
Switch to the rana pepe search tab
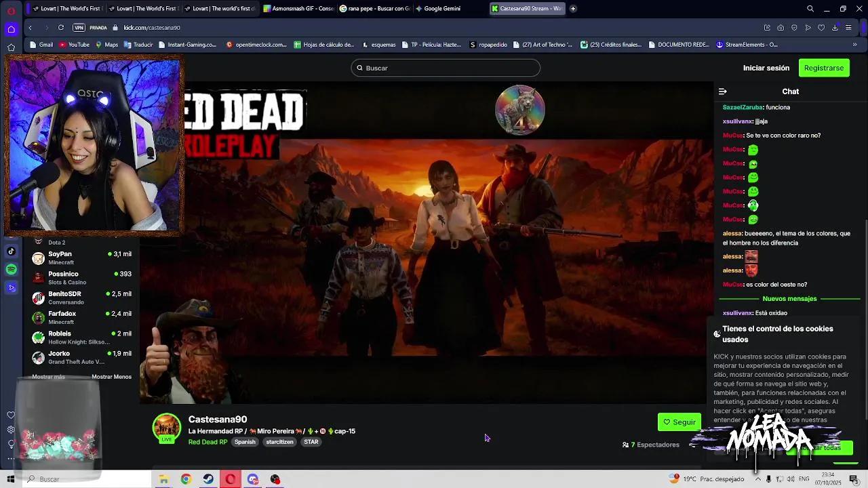click(x=374, y=9)
